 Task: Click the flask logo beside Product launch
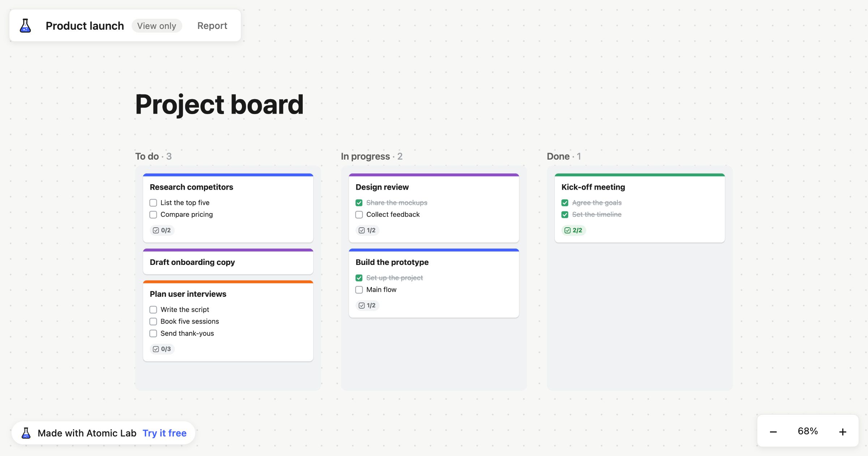(25, 26)
